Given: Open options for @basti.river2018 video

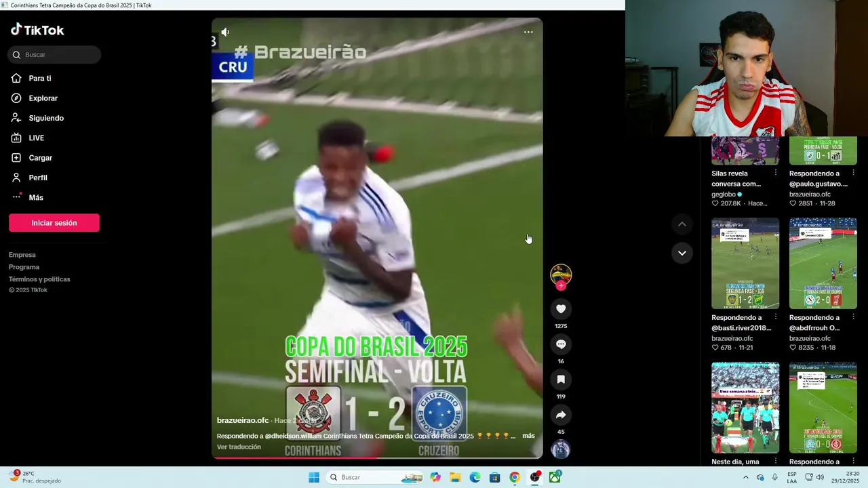Looking at the screenshot, I should 776,317.
